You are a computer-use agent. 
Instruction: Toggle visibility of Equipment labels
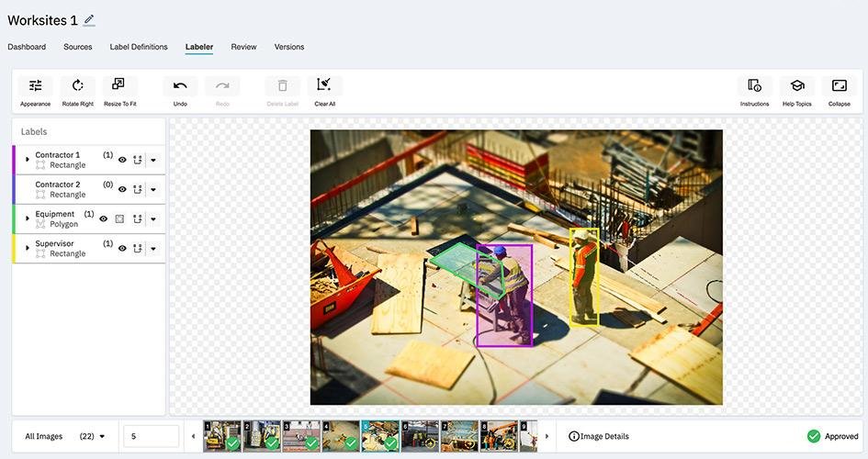click(104, 218)
